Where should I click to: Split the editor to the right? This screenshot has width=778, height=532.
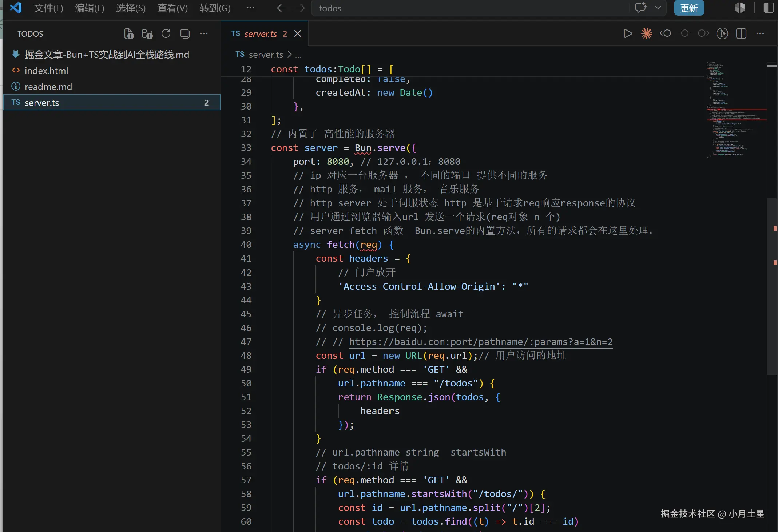tap(741, 33)
